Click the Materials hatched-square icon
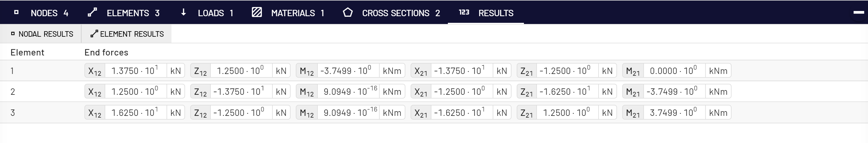The width and height of the screenshot is (868, 143). point(257,12)
